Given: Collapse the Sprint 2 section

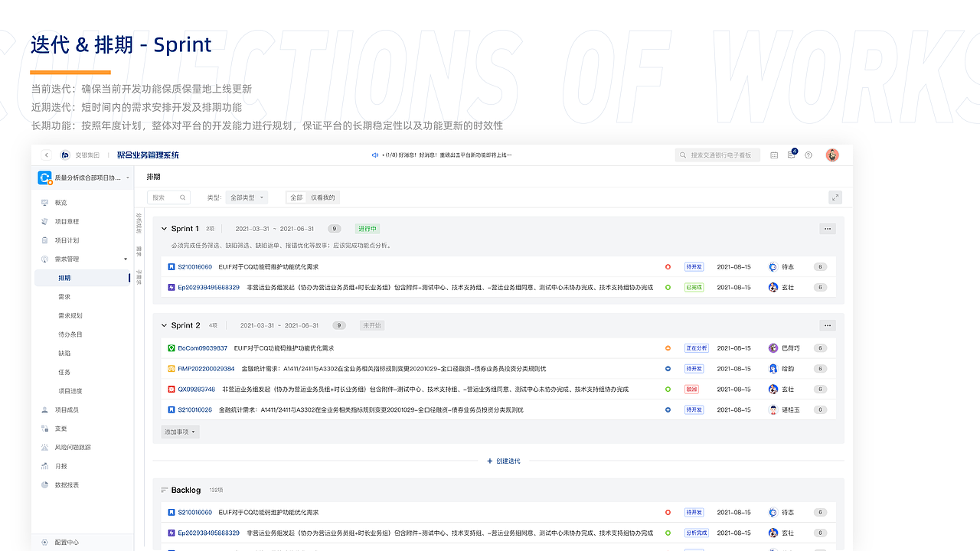Looking at the screenshot, I should pyautogui.click(x=164, y=325).
